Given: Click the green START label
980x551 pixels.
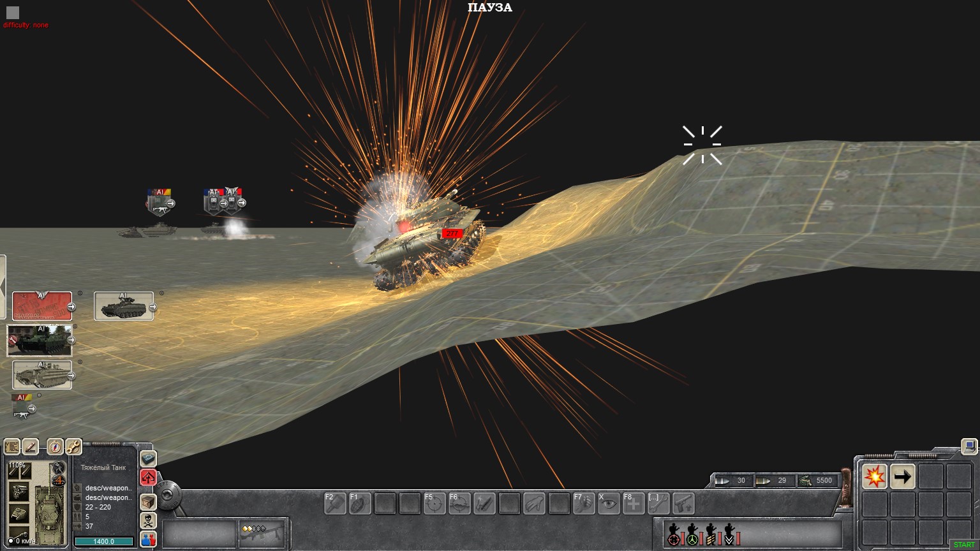Looking at the screenshot, I should 964,545.
